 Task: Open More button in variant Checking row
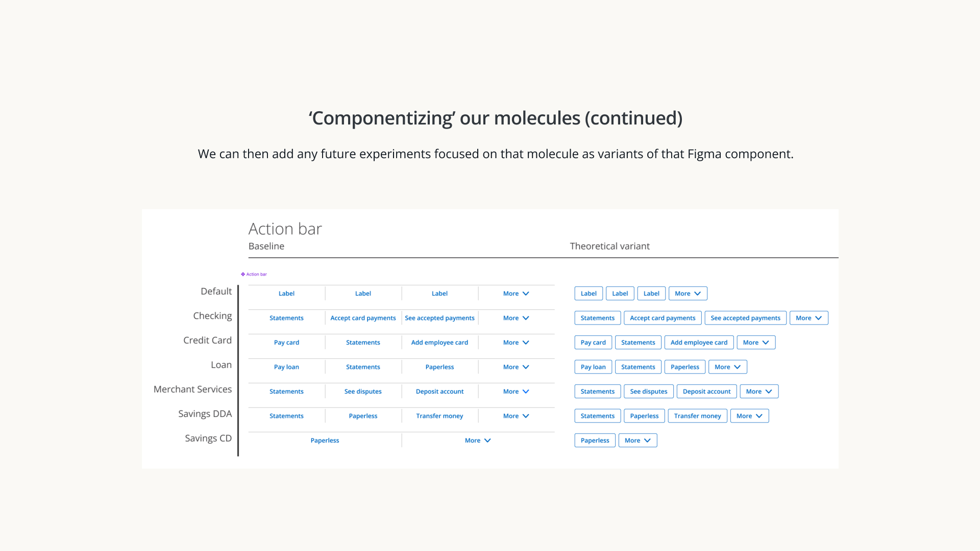point(808,318)
